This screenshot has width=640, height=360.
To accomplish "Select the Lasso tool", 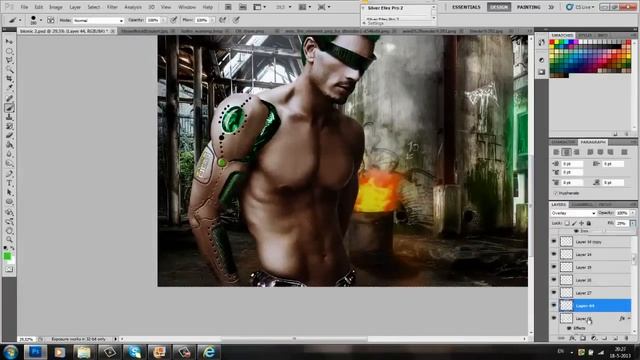I will tap(9, 60).
